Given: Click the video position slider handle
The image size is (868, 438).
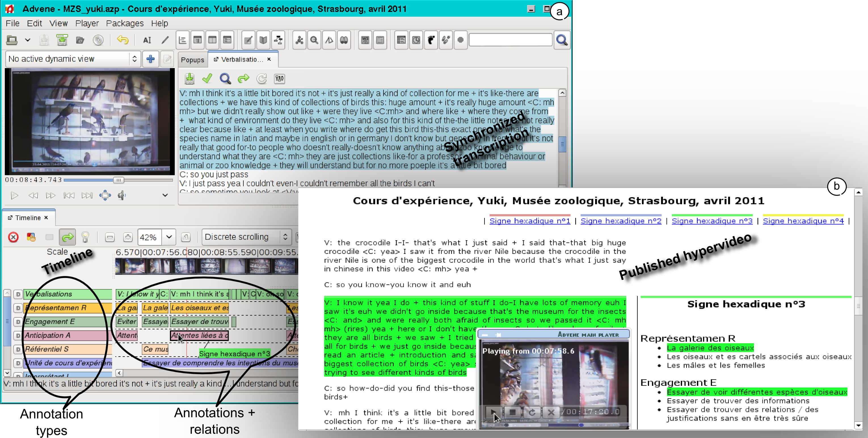Looking at the screenshot, I should 118,180.
